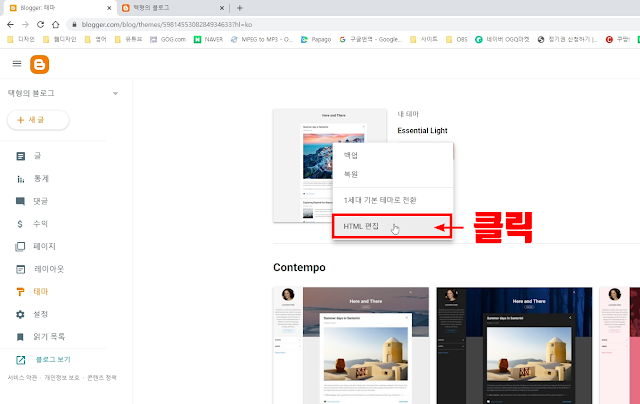Open 읽기 목록 reading list bookmark item
640x404 pixels.
[x=41, y=337]
